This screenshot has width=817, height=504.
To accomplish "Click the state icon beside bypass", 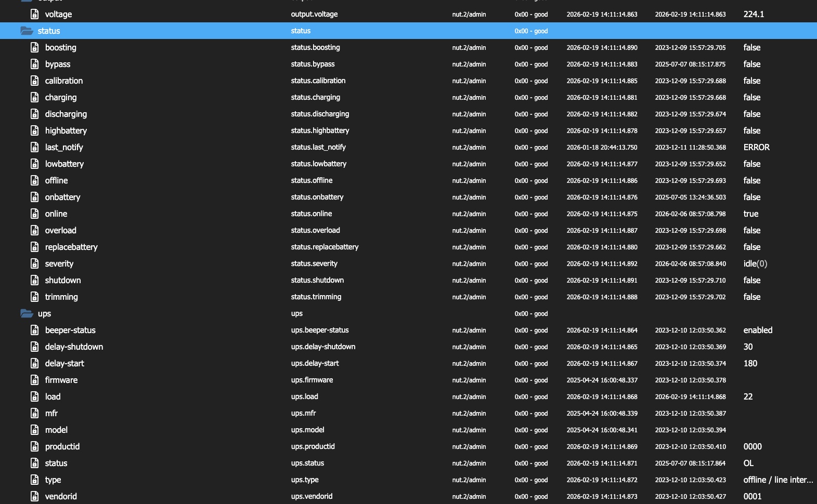I will [x=34, y=64].
